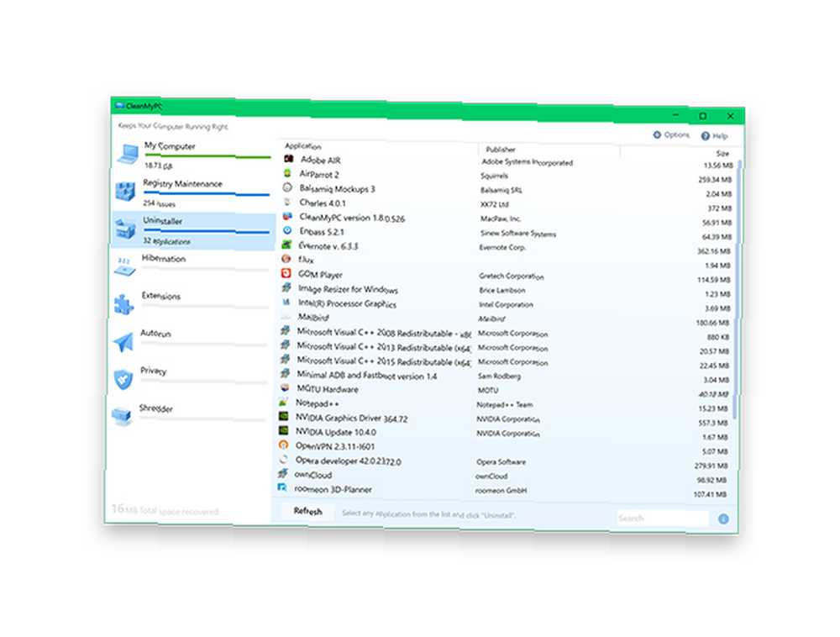840x637 pixels.
Task: Click the Shredder icon in the sidebar
Action: (122, 415)
